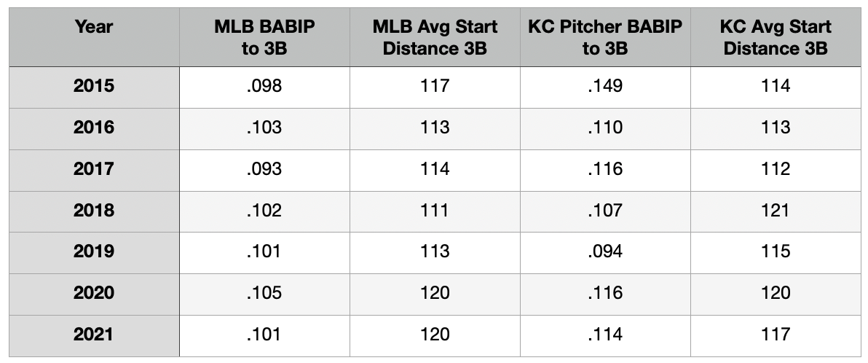Screen dimensions: 868x363
Task: Click the MLB Avg Start Distance 3B header
Action: 435,38
